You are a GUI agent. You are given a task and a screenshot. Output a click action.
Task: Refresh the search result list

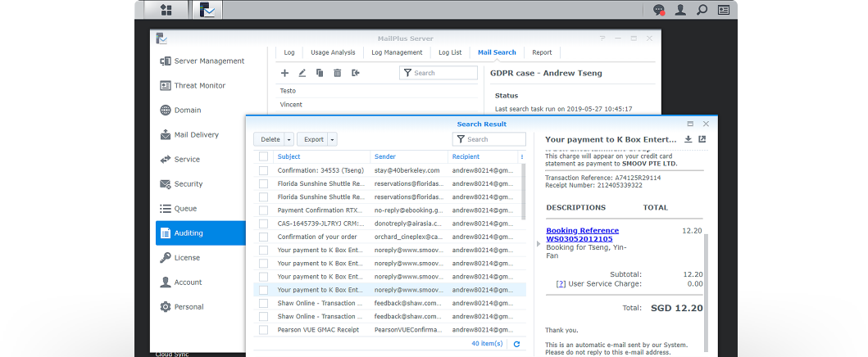[516, 344]
